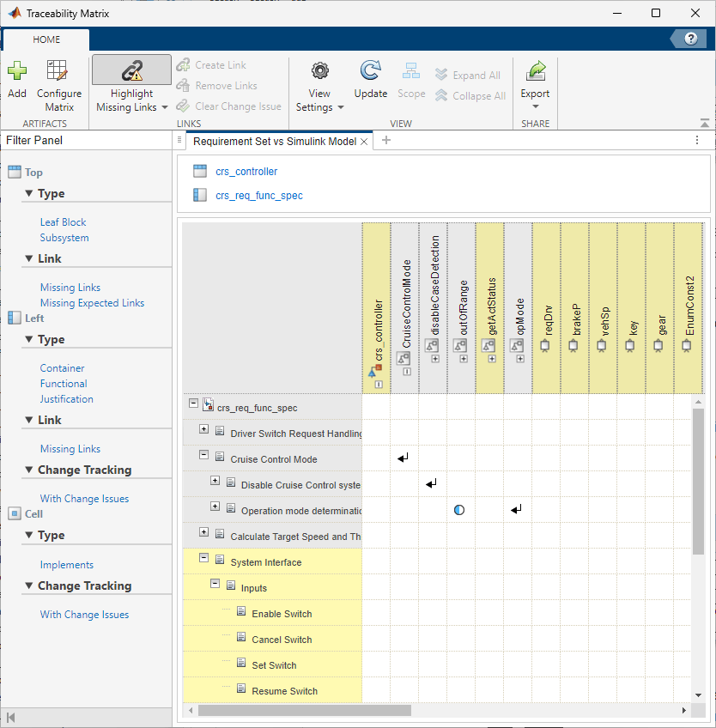Collapse the Inputs row
The width and height of the screenshot is (716, 728).
click(x=215, y=583)
